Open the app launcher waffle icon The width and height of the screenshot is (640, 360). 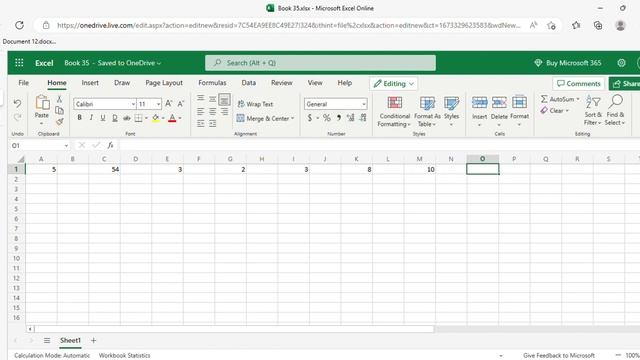[19, 63]
